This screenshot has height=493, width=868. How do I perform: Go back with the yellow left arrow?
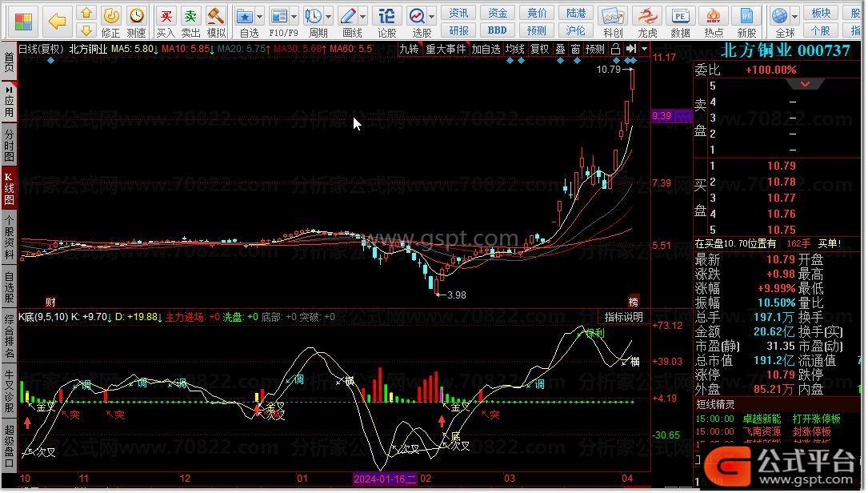coord(57,22)
